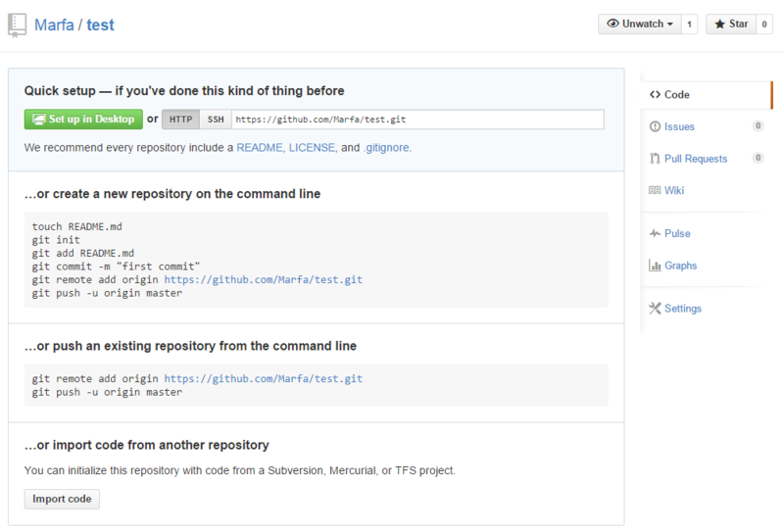Switch clone URL to HTTP
784x532 pixels.
[180, 120]
